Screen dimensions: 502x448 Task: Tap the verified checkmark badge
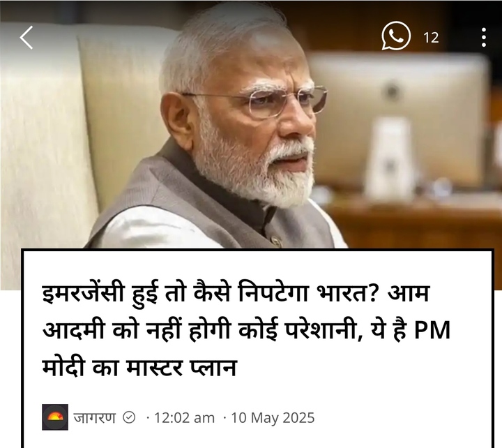tap(129, 417)
